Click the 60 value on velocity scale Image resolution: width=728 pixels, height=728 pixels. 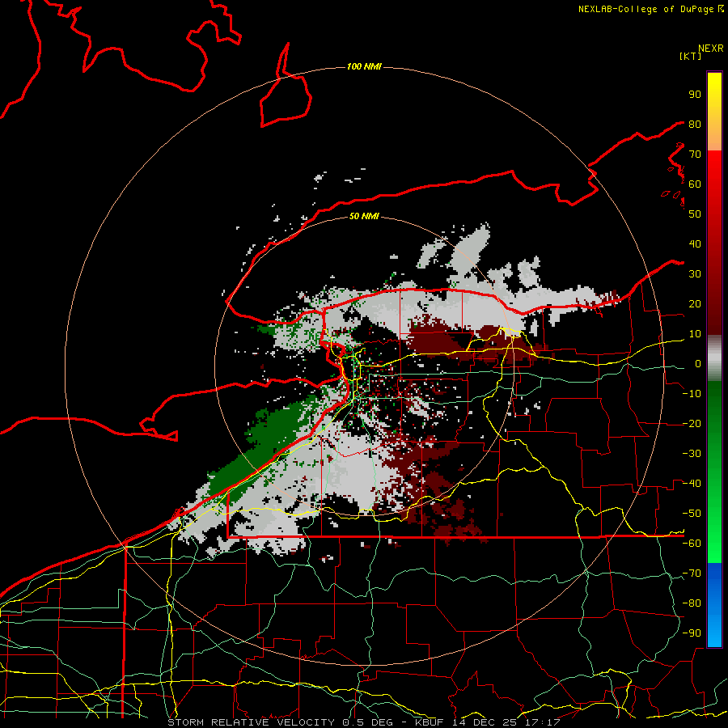(695, 184)
